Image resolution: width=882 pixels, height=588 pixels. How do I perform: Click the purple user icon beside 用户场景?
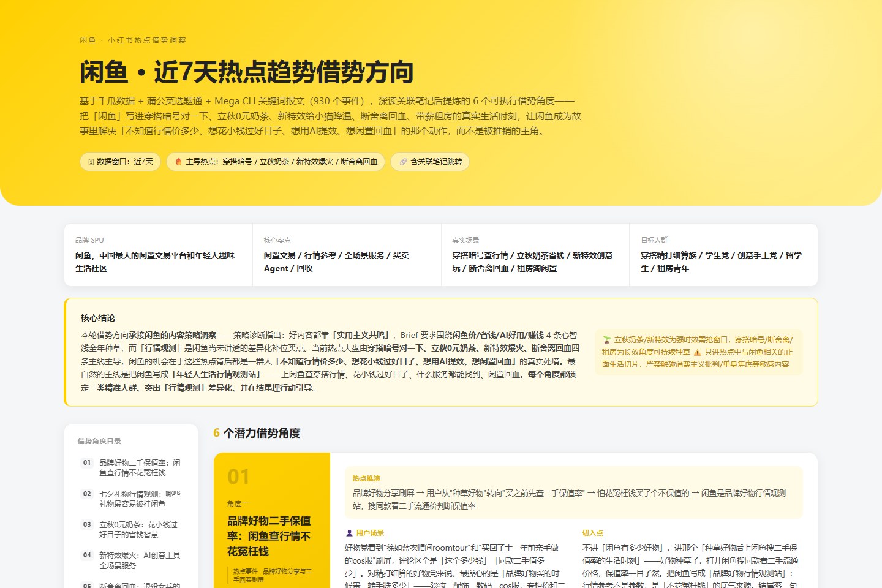[x=349, y=533]
